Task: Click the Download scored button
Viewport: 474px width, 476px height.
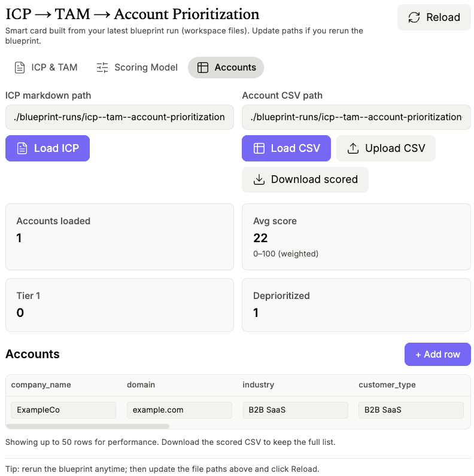Action: pos(305,179)
